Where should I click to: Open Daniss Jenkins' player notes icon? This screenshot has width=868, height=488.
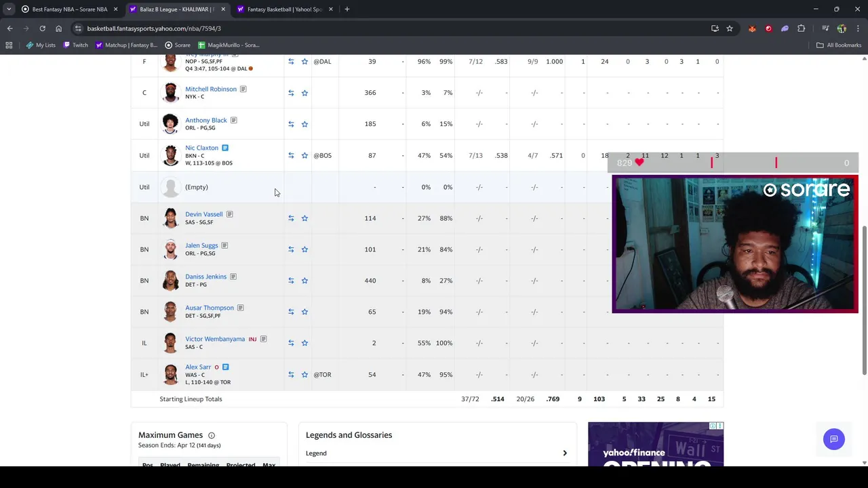[233, 277]
